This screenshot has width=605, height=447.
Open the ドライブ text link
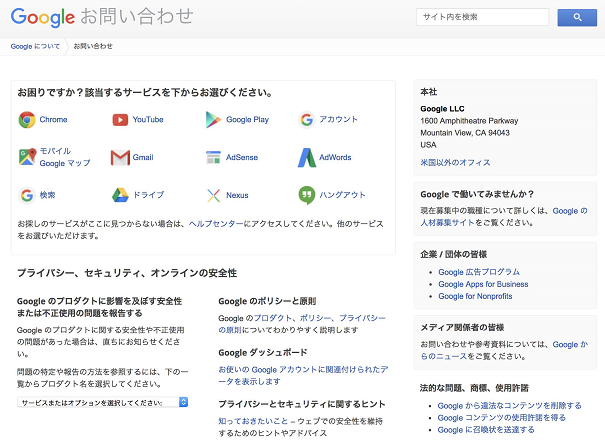pos(149,195)
